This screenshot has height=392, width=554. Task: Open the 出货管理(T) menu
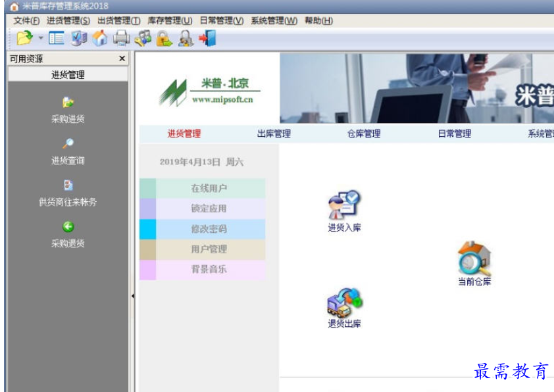tap(119, 21)
